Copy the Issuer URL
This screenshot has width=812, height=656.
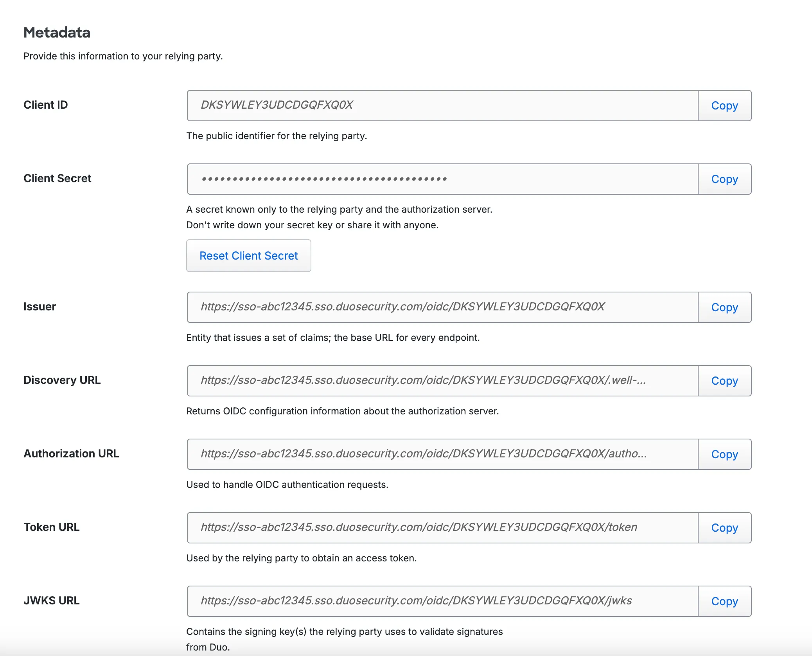coord(724,307)
